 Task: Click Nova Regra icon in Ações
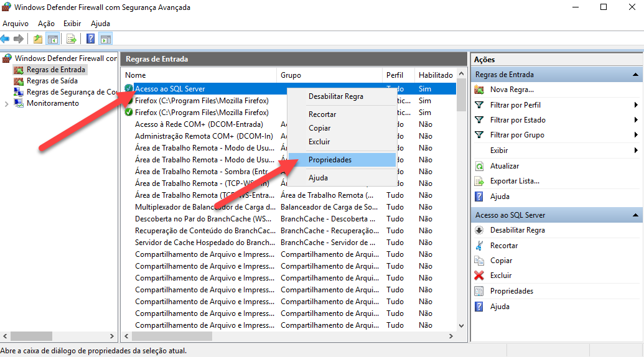479,90
